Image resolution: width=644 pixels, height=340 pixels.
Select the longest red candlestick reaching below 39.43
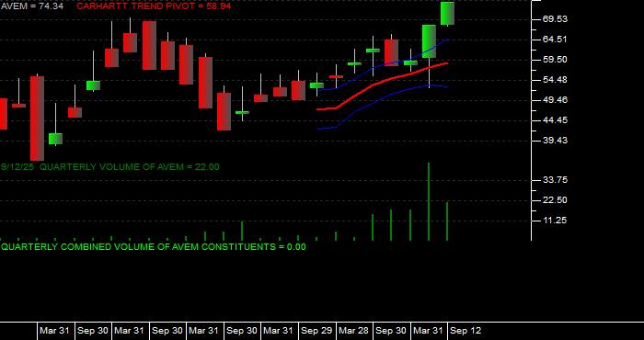tap(37, 119)
